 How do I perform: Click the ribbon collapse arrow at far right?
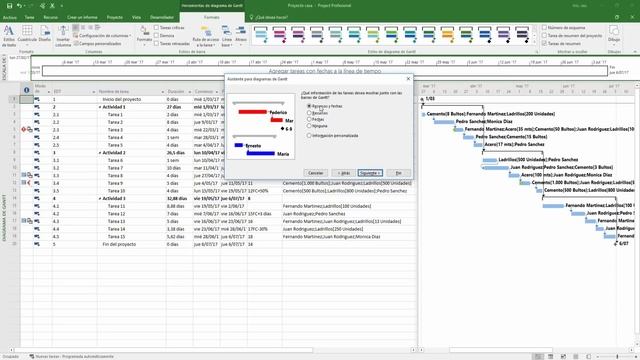pos(635,52)
